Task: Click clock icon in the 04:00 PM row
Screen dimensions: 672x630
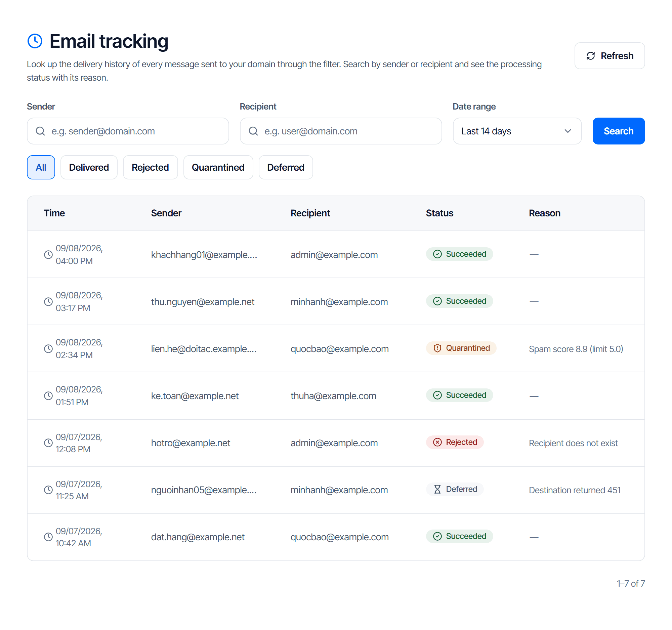Action: 48,254
